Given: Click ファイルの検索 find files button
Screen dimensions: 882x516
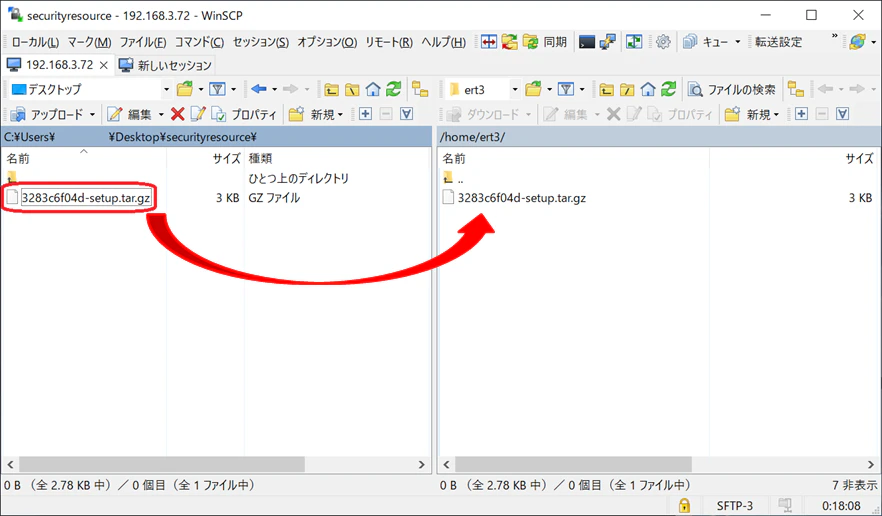Looking at the screenshot, I should (732, 89).
